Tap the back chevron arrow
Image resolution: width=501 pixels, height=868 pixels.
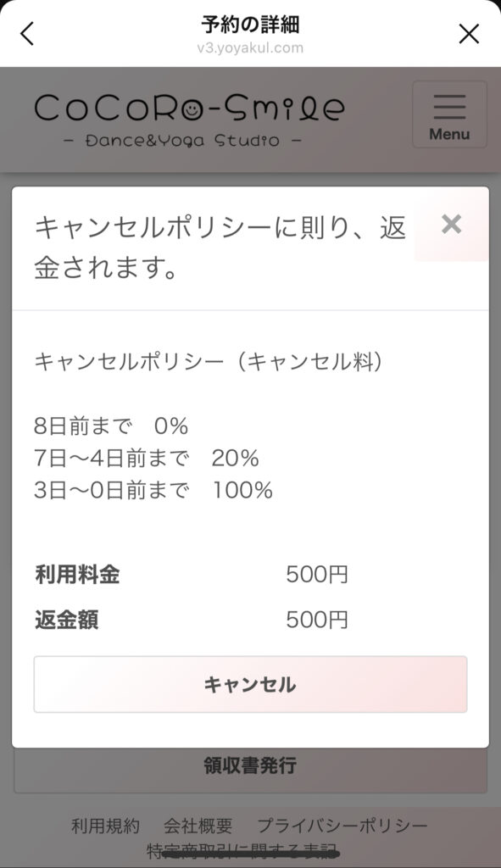coord(26,34)
